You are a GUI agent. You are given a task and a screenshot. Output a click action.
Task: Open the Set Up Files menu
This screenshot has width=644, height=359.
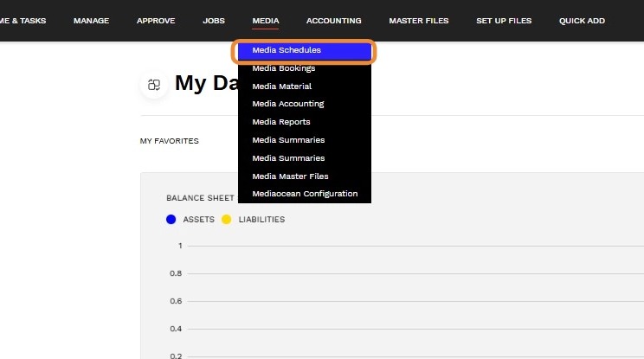(x=504, y=21)
